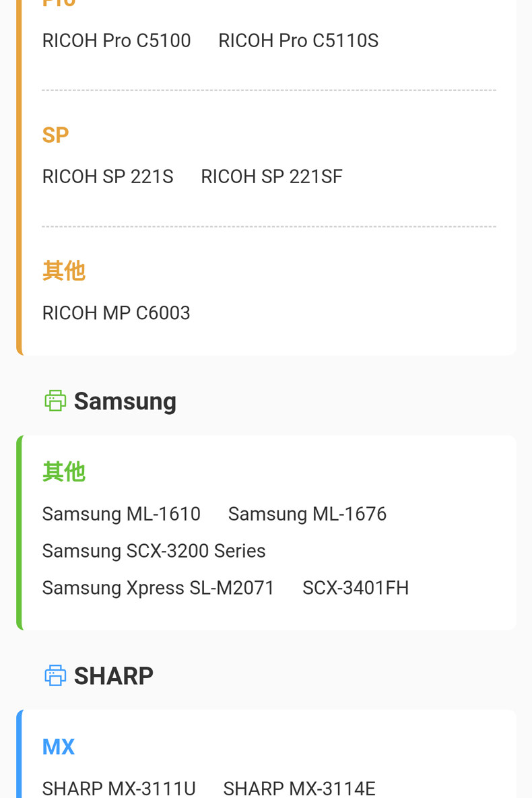This screenshot has width=532, height=798.
Task: Open SHARP MX-3114E printer
Action: point(299,788)
